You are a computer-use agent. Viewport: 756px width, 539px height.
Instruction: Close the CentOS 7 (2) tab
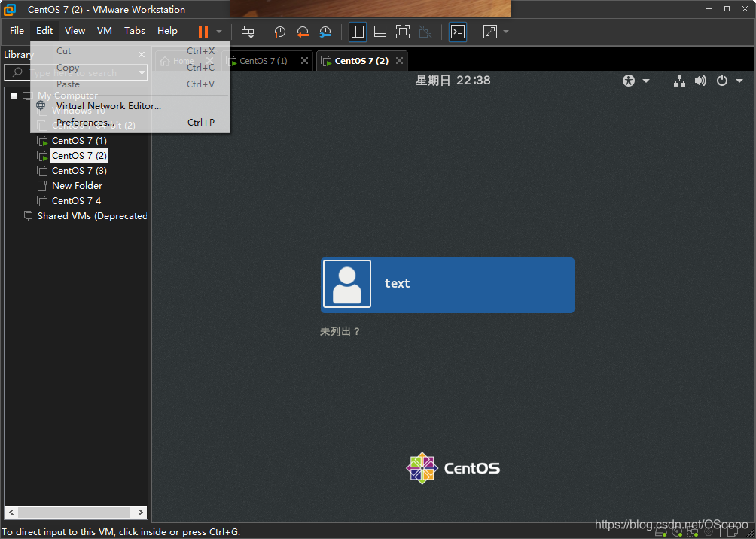pyautogui.click(x=399, y=61)
